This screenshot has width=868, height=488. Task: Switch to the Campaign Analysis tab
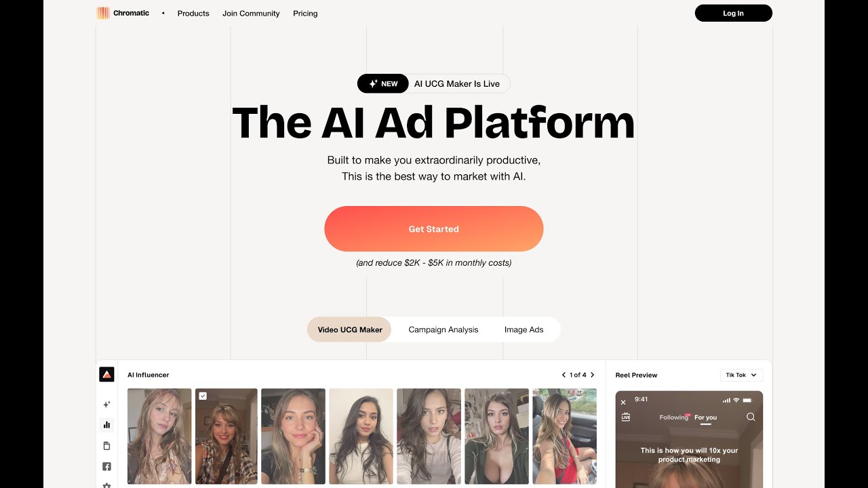pos(443,329)
